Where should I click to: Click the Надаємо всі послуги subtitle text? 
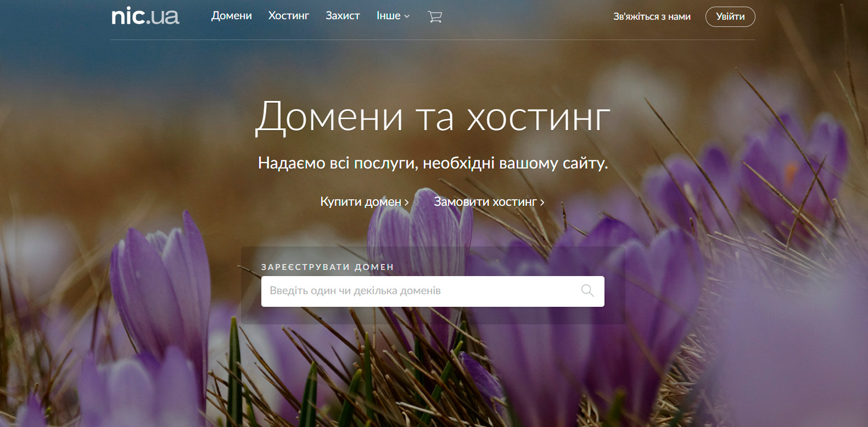point(433,163)
